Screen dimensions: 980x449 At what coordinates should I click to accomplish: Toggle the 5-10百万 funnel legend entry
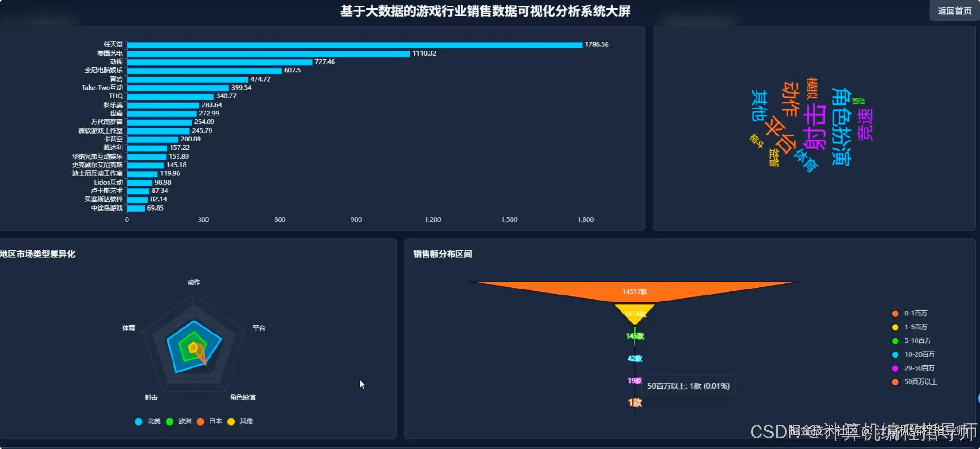[x=911, y=340]
